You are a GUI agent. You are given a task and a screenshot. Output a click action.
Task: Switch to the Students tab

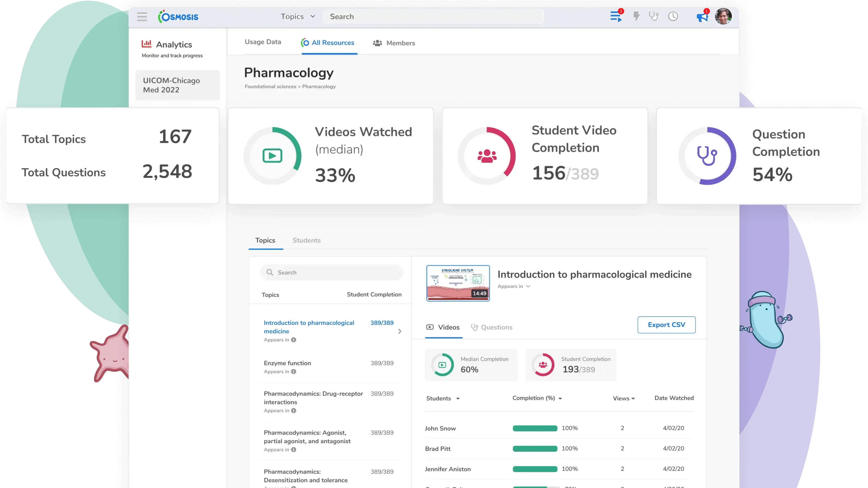[x=306, y=240]
